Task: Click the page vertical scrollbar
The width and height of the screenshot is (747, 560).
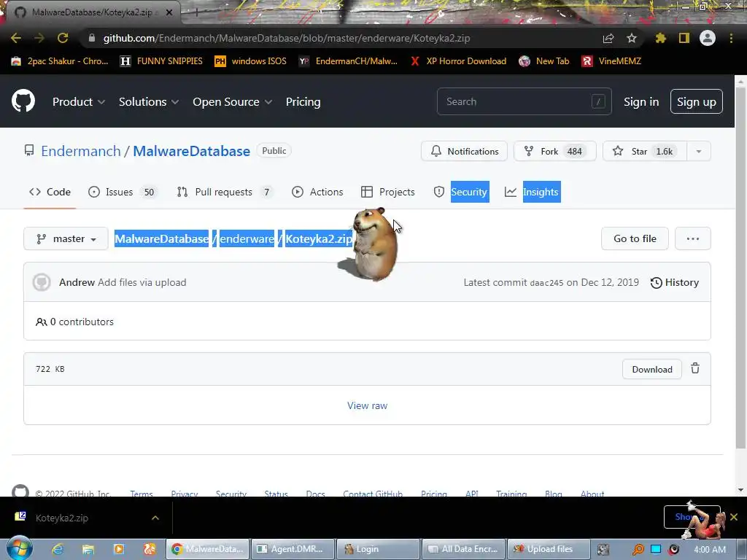Action: (x=740, y=269)
